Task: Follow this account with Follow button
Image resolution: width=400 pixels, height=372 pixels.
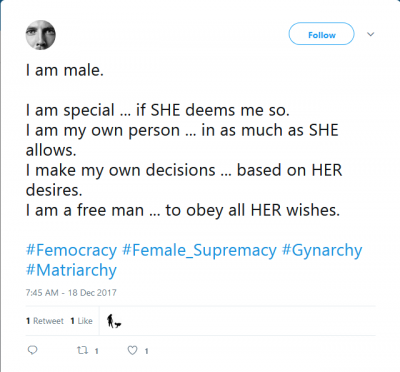Action: (321, 34)
